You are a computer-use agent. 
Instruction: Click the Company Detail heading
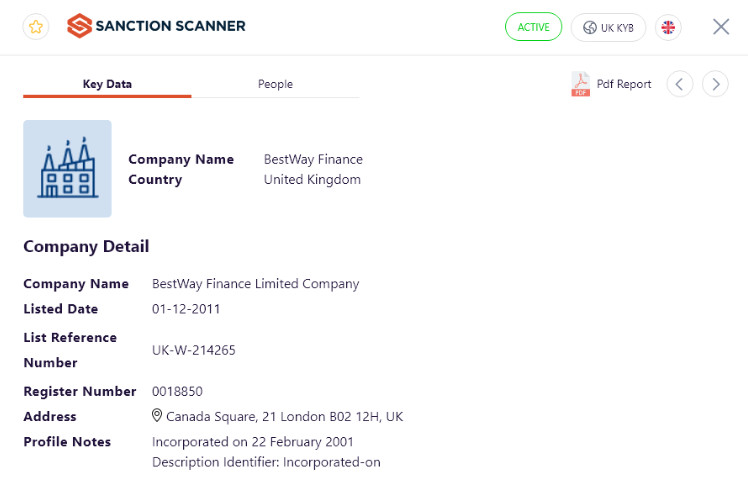tap(86, 247)
